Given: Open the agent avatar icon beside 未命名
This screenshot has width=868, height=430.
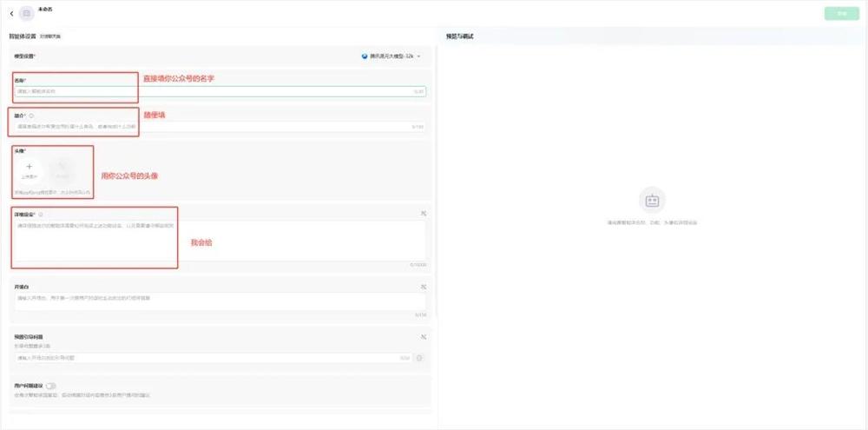Looking at the screenshot, I should pyautogui.click(x=27, y=13).
